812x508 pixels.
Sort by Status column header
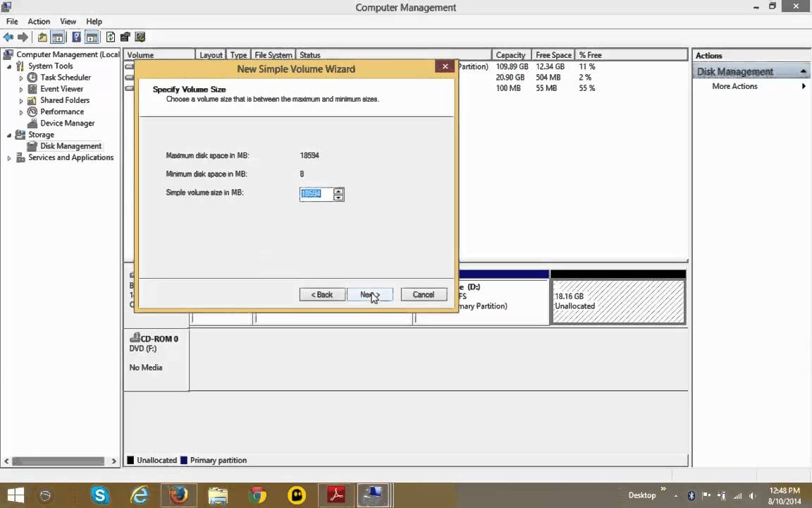[393, 55]
